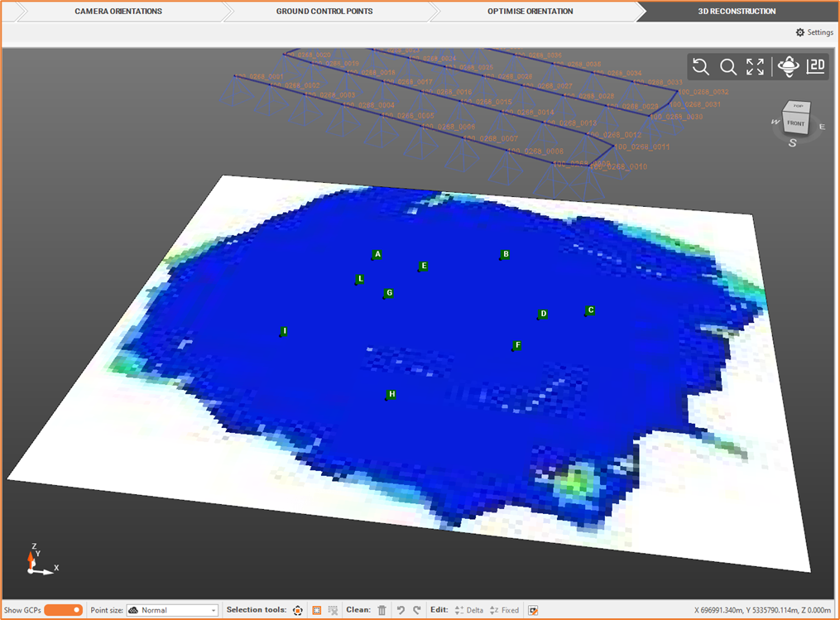This screenshot has height=620, width=840.
Task: Activate the rectangular selection tool
Action: (316, 609)
